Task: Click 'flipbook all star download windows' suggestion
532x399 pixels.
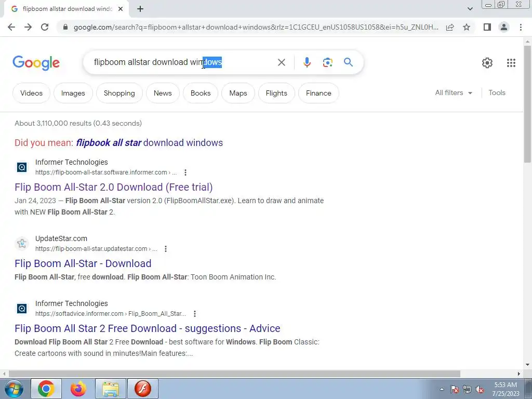Action: [x=149, y=143]
